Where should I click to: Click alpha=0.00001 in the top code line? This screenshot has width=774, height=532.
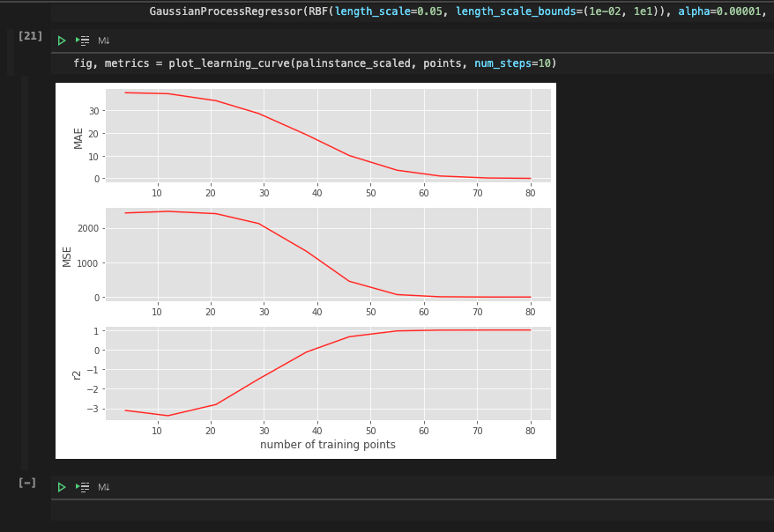coord(719,11)
